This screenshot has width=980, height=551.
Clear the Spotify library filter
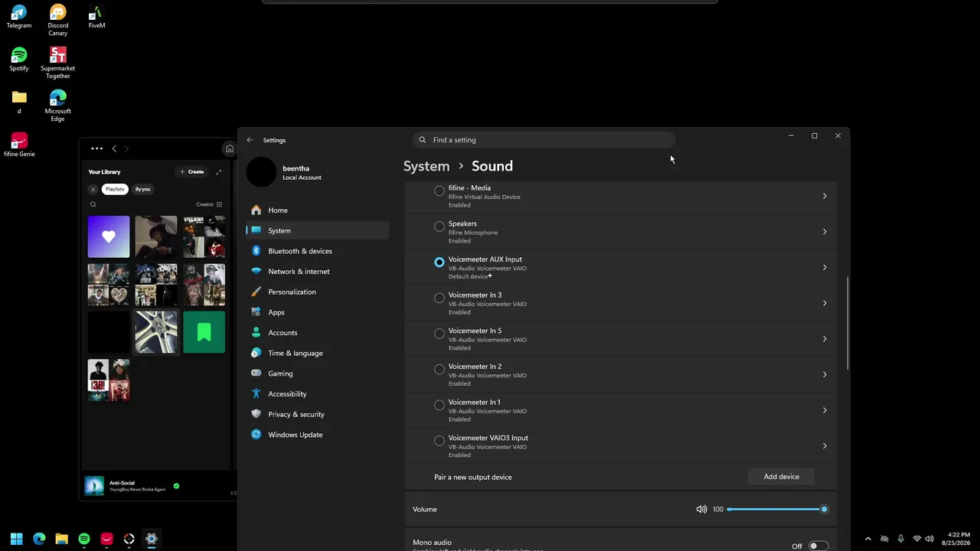93,189
